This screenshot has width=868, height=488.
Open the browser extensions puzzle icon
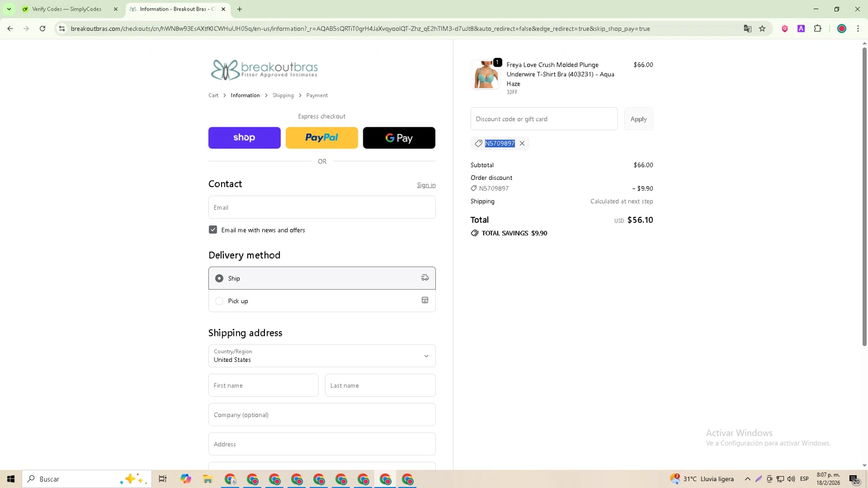tap(818, 28)
